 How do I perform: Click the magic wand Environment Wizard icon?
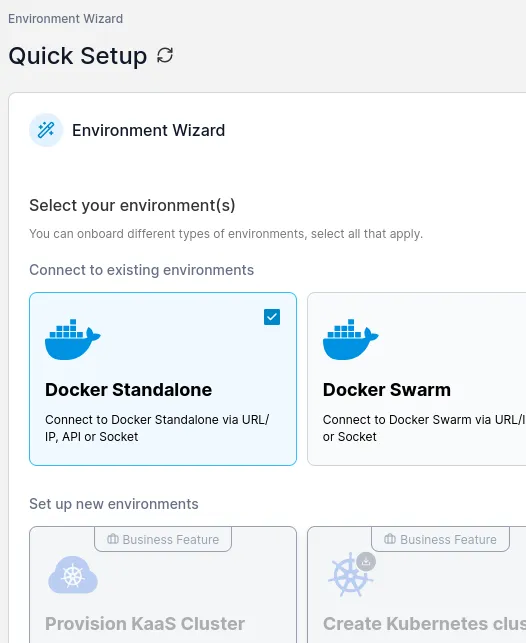[46, 130]
